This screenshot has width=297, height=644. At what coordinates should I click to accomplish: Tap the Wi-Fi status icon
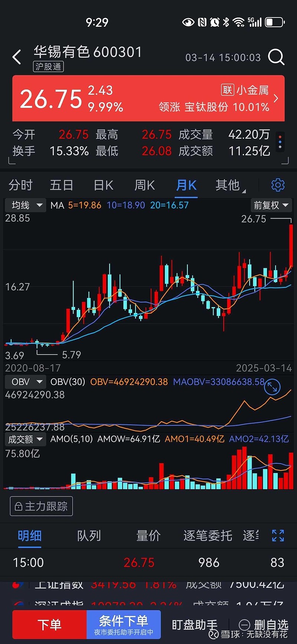(x=238, y=22)
